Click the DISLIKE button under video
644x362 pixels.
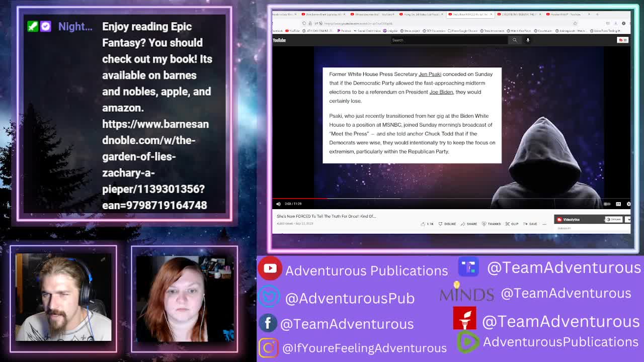click(447, 224)
